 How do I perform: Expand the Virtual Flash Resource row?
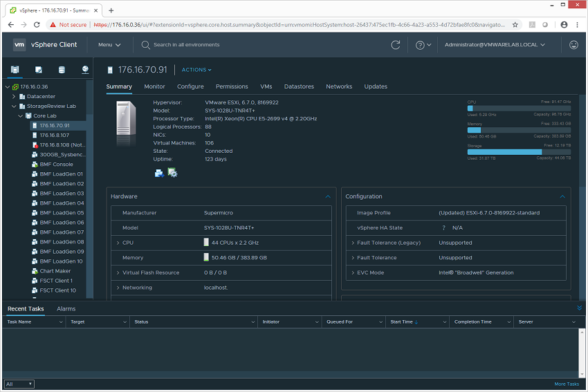click(118, 273)
